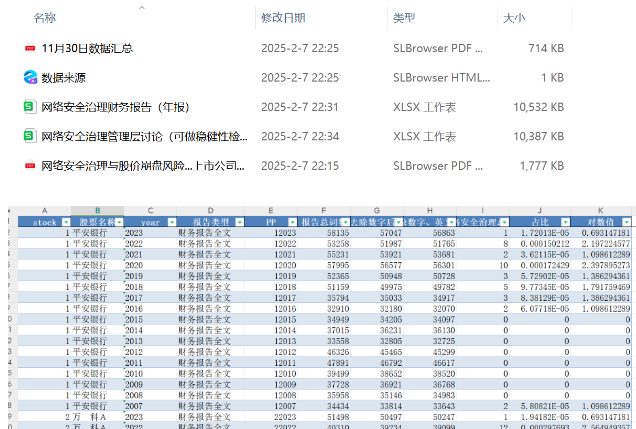
Task: Click the 2025-2-7 22:31 modified date
Action: pos(300,107)
